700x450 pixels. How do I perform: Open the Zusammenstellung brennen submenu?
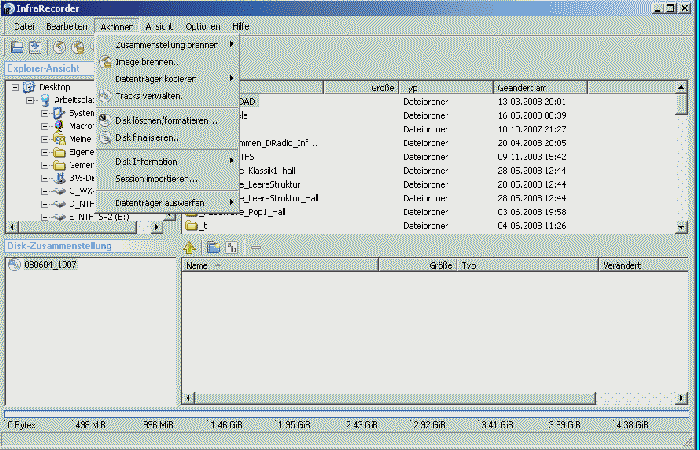pos(166,44)
